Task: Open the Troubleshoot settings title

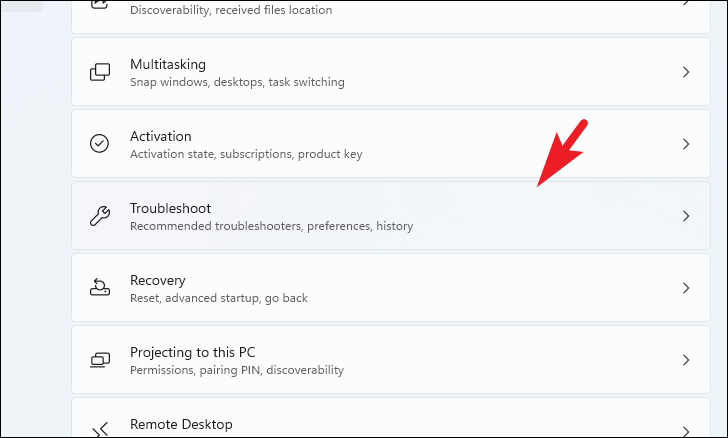Action: point(170,208)
